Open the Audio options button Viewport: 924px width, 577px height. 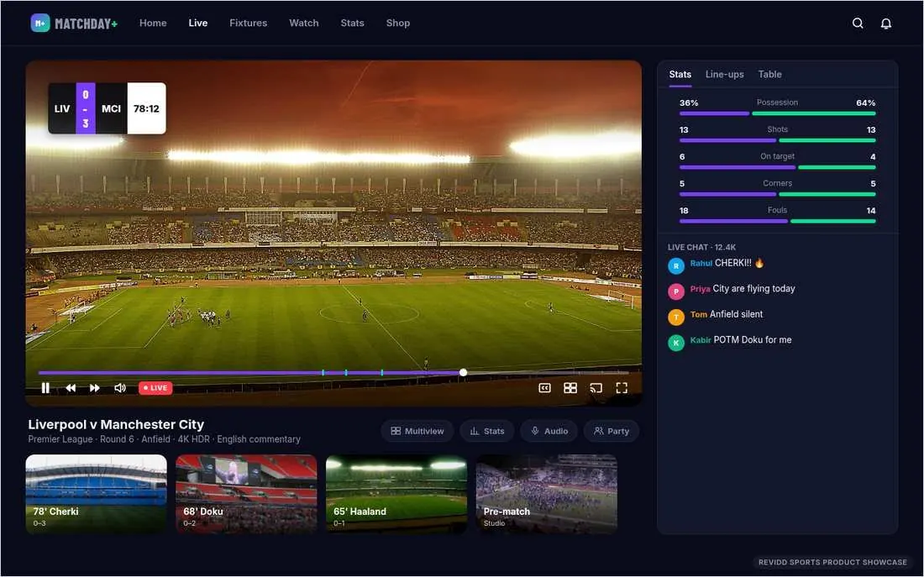[549, 431]
